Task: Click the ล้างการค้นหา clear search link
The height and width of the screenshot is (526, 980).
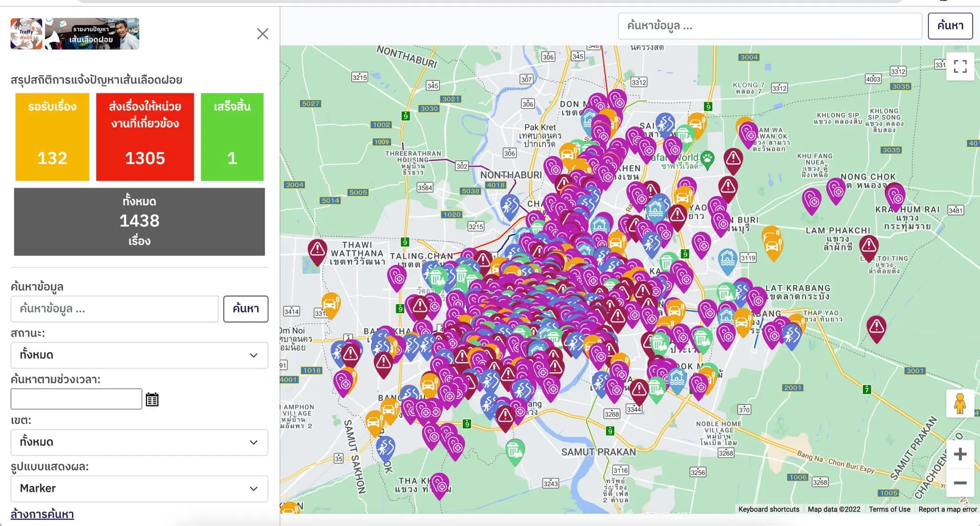Action: 42,515
